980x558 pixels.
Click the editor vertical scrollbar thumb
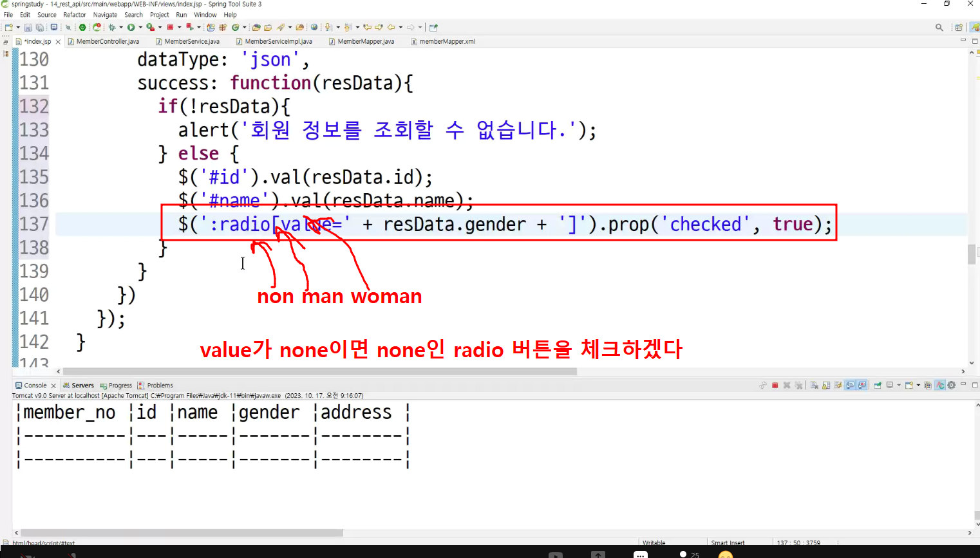click(972, 254)
